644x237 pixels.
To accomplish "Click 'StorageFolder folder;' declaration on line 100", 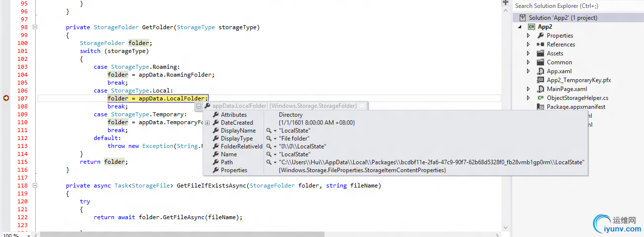I will [116, 43].
